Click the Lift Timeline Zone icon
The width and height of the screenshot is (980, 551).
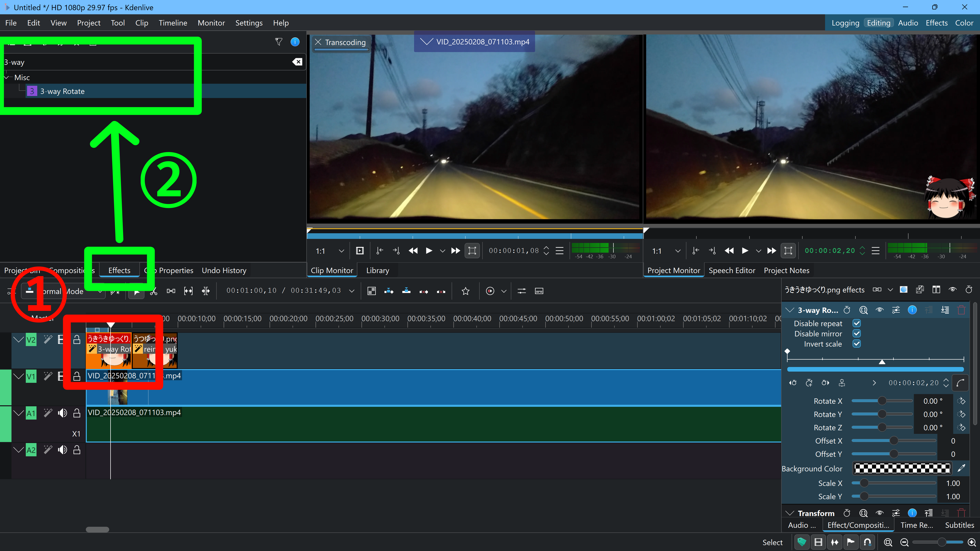pos(441,291)
